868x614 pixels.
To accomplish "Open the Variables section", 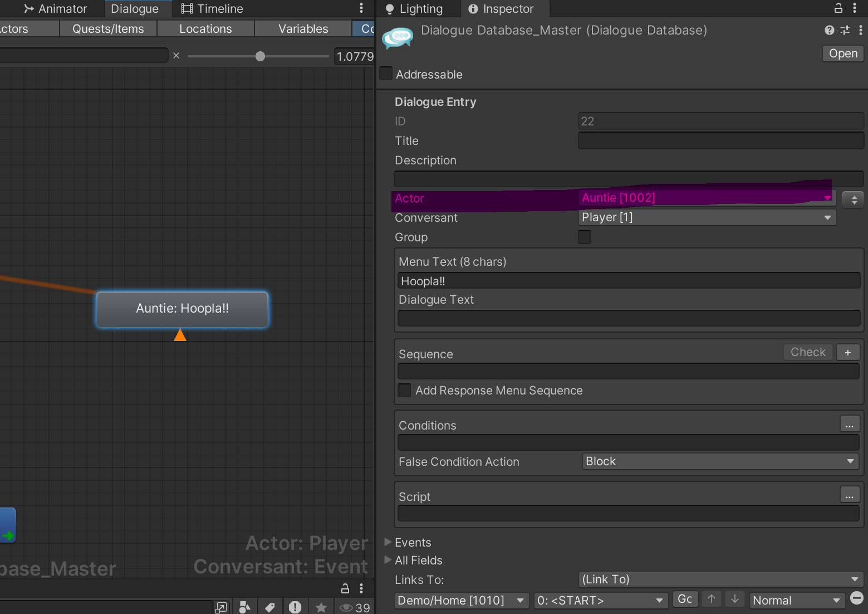I will click(303, 28).
